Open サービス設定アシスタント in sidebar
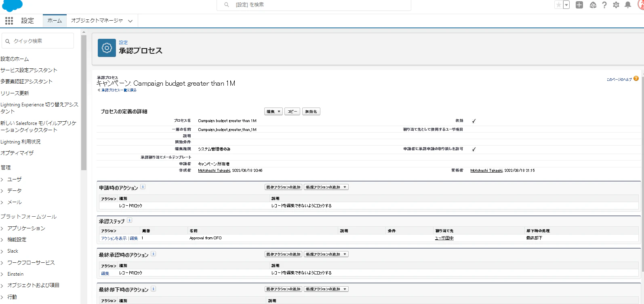This screenshot has height=304, width=644. coord(29,70)
